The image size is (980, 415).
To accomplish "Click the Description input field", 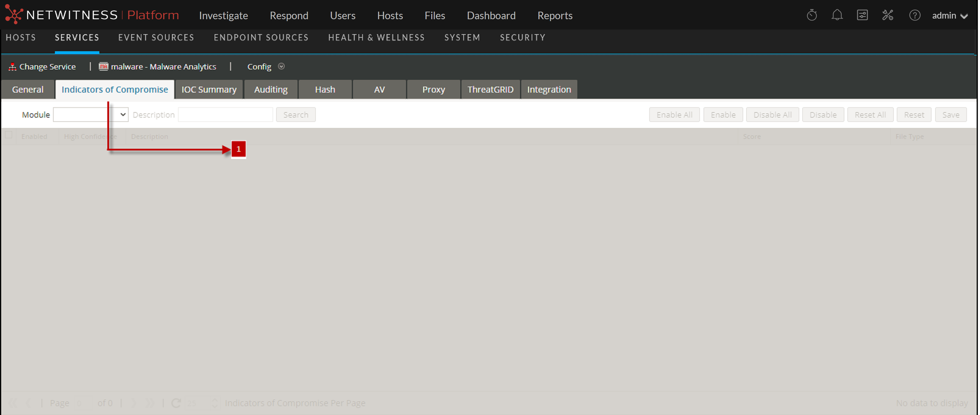I will pos(225,115).
